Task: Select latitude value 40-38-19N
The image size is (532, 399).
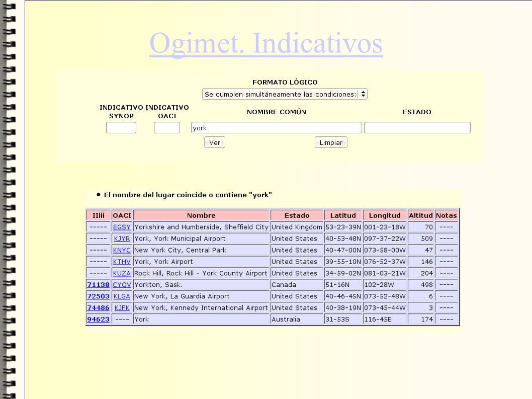Action: (x=343, y=307)
